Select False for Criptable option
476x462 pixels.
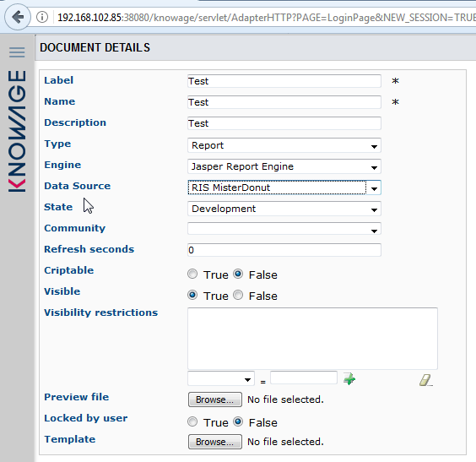(238, 274)
